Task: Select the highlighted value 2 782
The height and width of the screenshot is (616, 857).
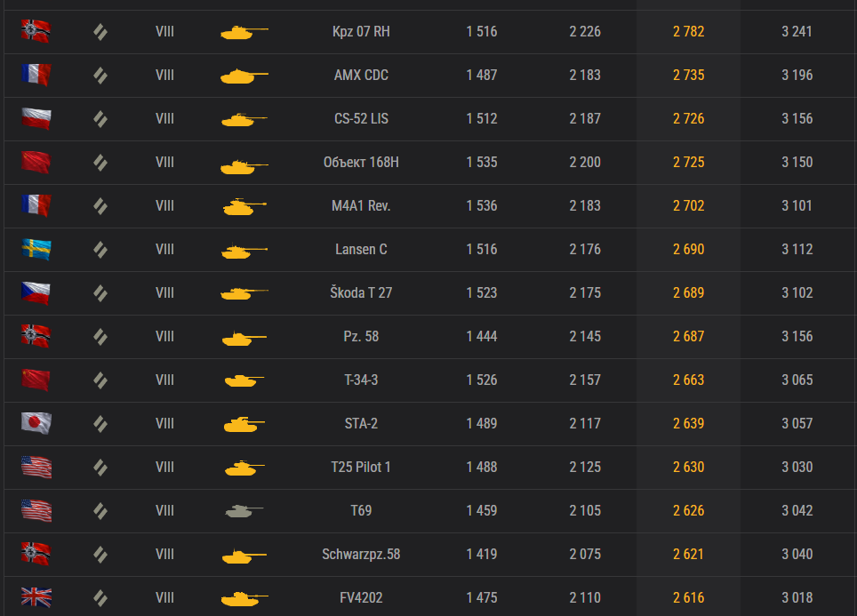Action: [689, 32]
